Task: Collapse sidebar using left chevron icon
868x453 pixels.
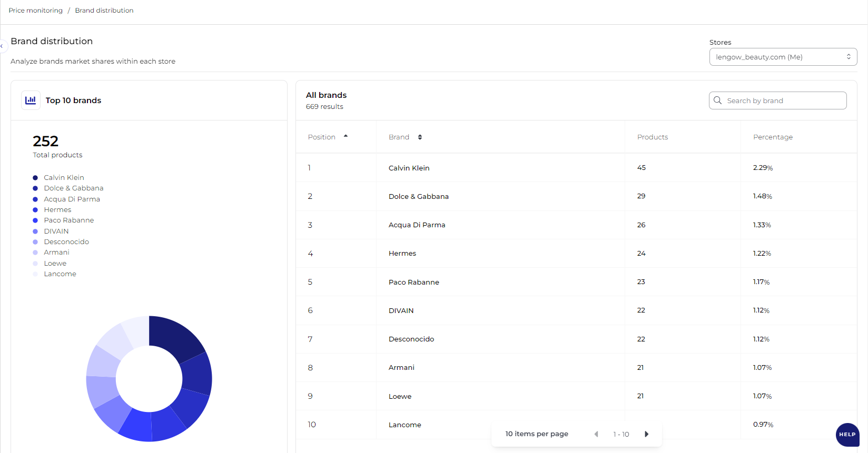Action: click(x=2, y=46)
